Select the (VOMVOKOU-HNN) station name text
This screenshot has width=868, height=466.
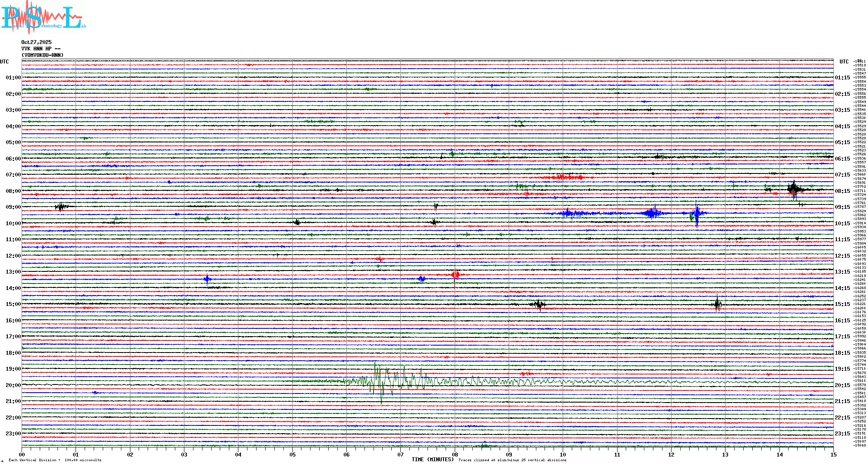(x=42, y=55)
